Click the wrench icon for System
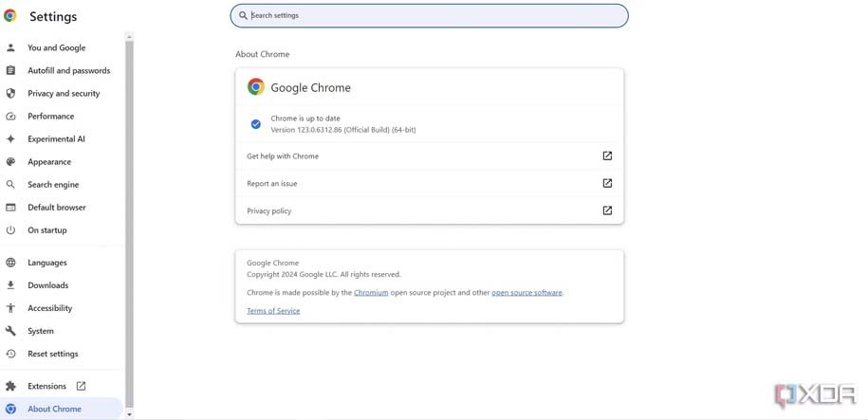 [x=10, y=331]
